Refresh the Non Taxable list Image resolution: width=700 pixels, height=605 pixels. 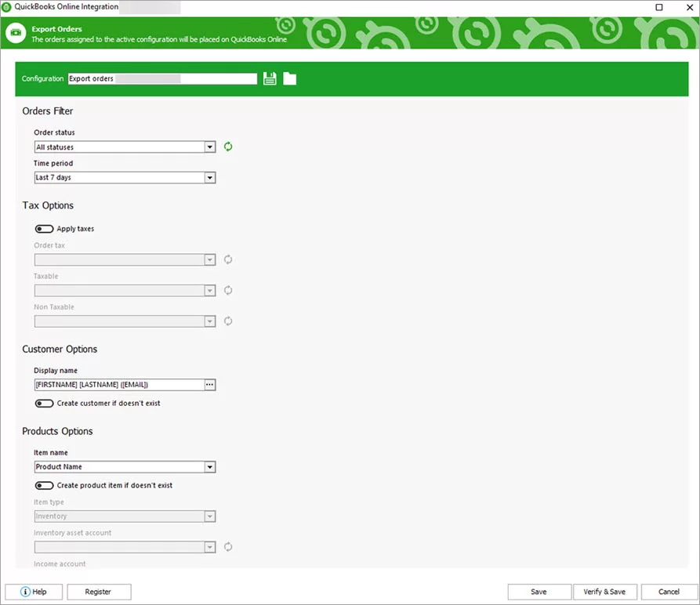pos(228,321)
